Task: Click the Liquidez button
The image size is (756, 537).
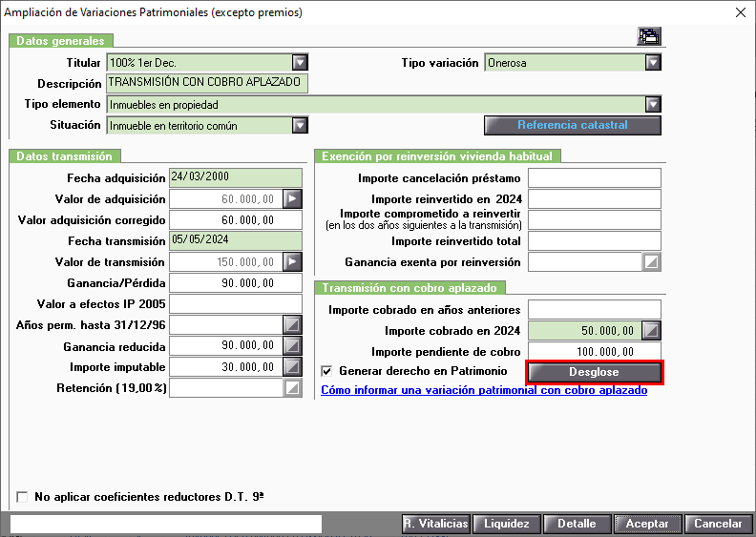Action: (x=506, y=524)
